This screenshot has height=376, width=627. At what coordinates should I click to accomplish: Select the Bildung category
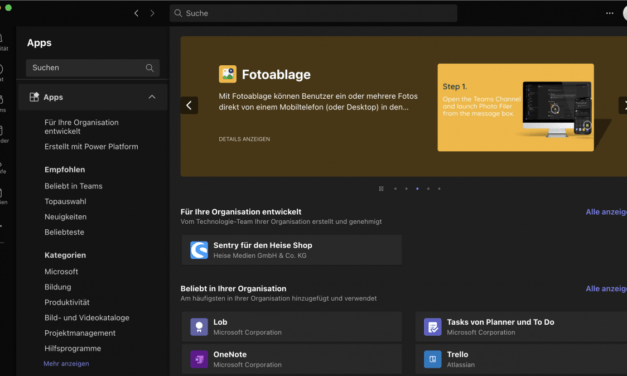tap(58, 287)
